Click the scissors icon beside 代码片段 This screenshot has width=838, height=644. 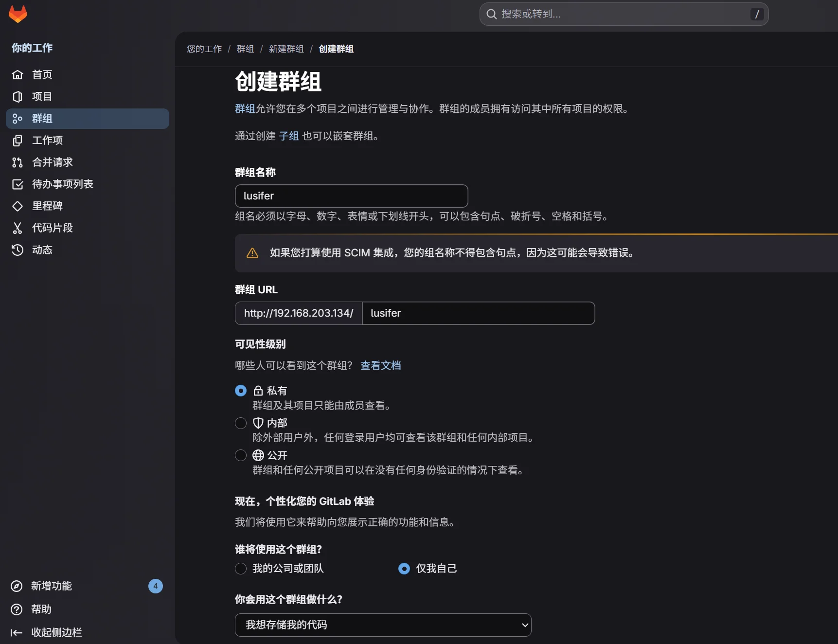tap(18, 228)
